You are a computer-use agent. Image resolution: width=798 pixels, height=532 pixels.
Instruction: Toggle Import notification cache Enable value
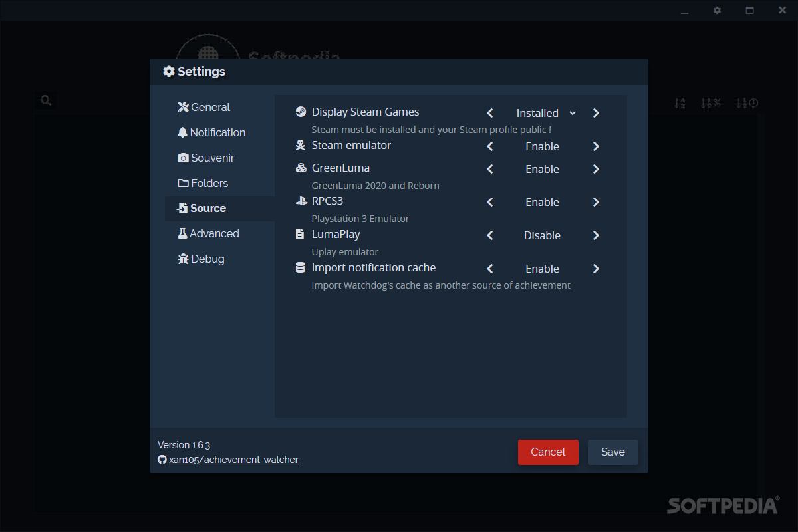[x=542, y=269]
